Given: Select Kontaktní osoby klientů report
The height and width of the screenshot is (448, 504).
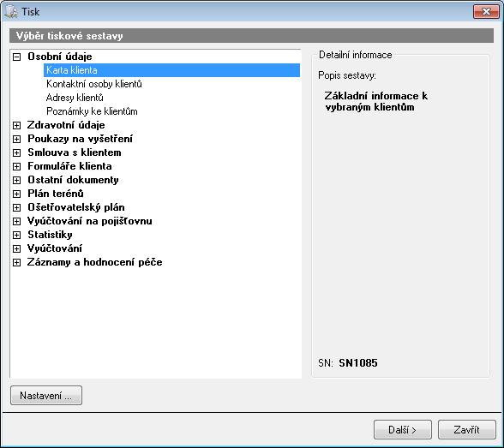Looking at the screenshot, I should point(94,84).
